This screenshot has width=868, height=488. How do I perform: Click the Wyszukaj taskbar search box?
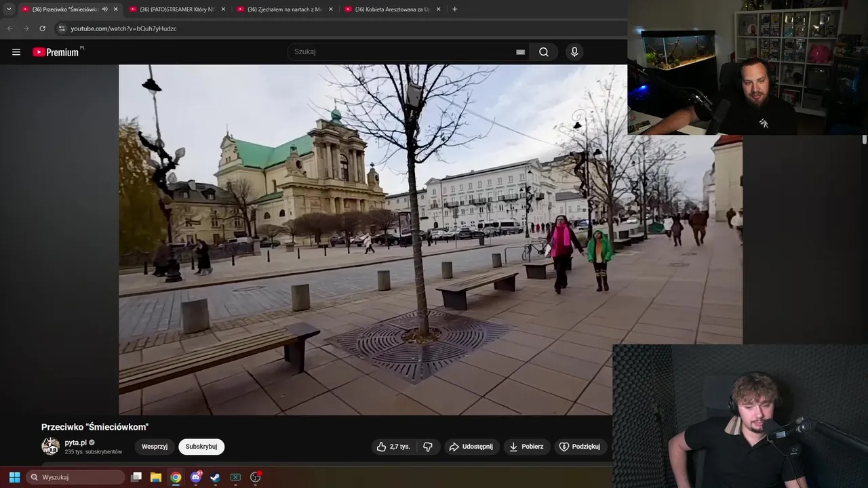click(x=76, y=477)
